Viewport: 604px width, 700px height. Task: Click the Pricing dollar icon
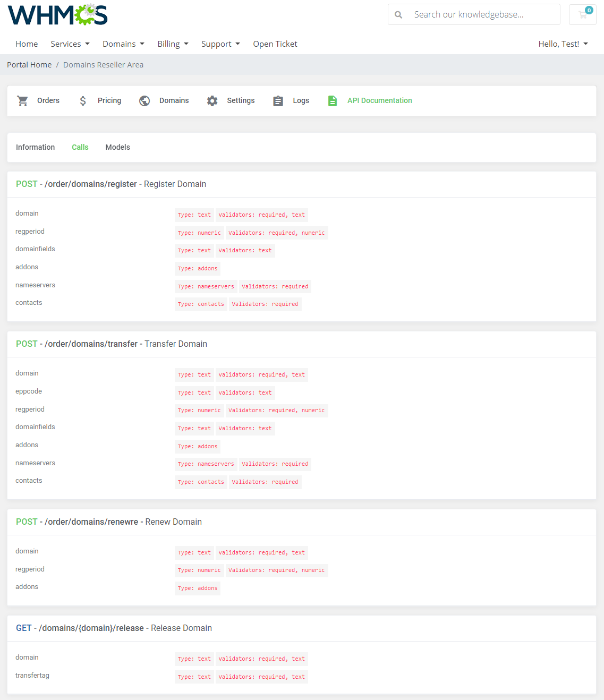(83, 100)
